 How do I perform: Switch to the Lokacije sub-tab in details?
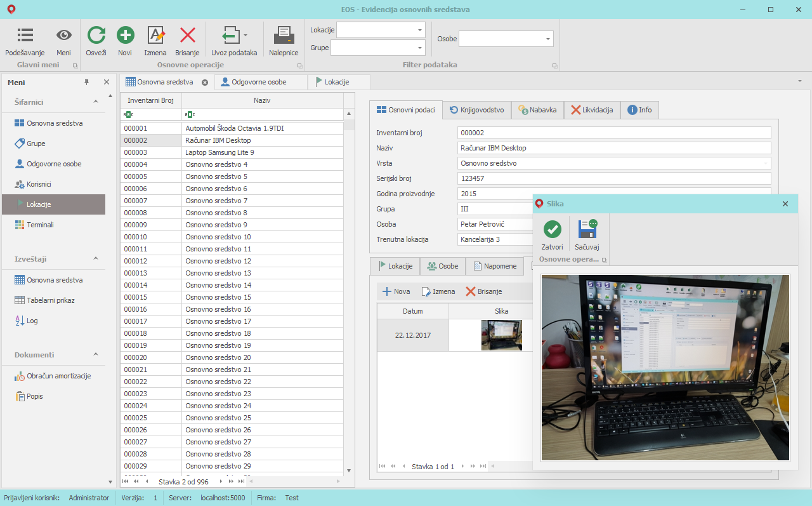395,266
